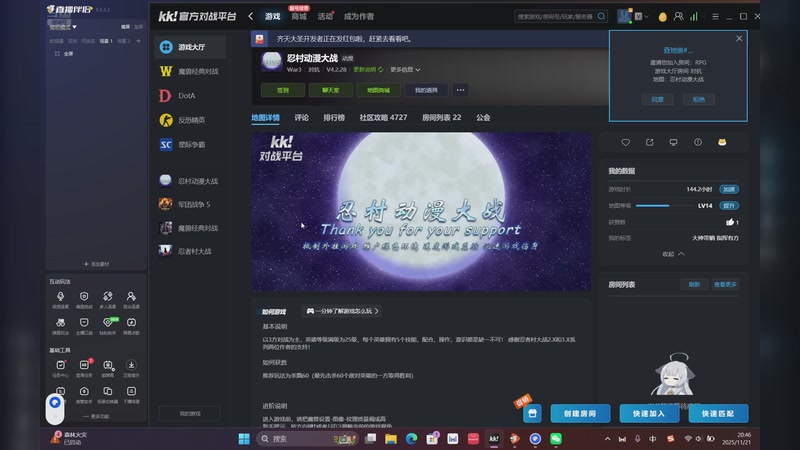Click the shield icon next to the microphone
The height and width of the screenshot is (450, 800).
click(84, 296)
